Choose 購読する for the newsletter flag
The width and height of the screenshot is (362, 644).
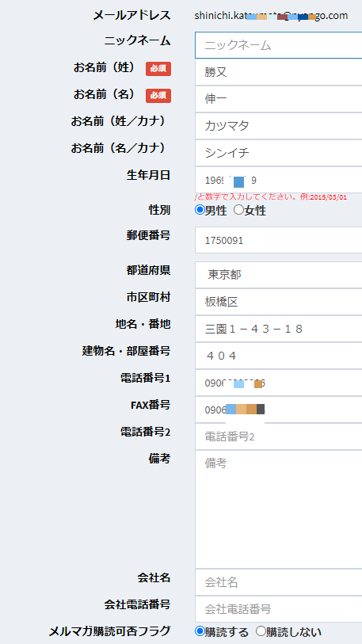coord(200,631)
